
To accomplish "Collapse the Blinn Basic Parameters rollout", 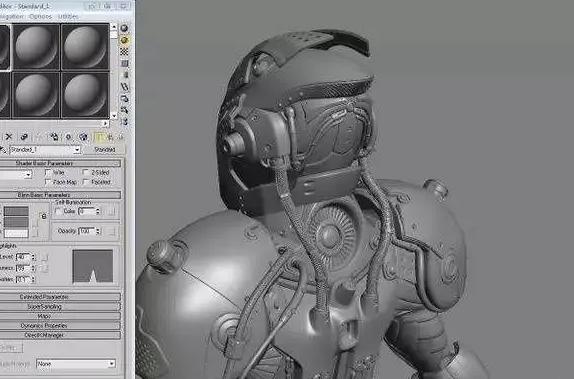I will [x=60, y=195].
